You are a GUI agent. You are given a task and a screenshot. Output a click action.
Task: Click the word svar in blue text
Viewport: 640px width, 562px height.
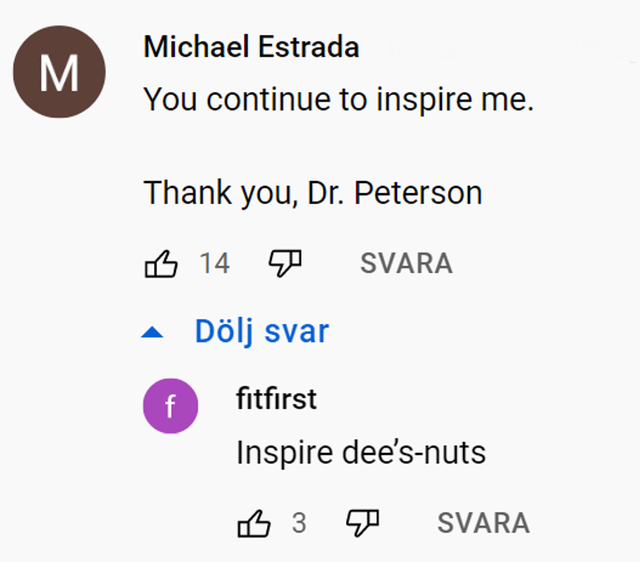tap(297, 331)
